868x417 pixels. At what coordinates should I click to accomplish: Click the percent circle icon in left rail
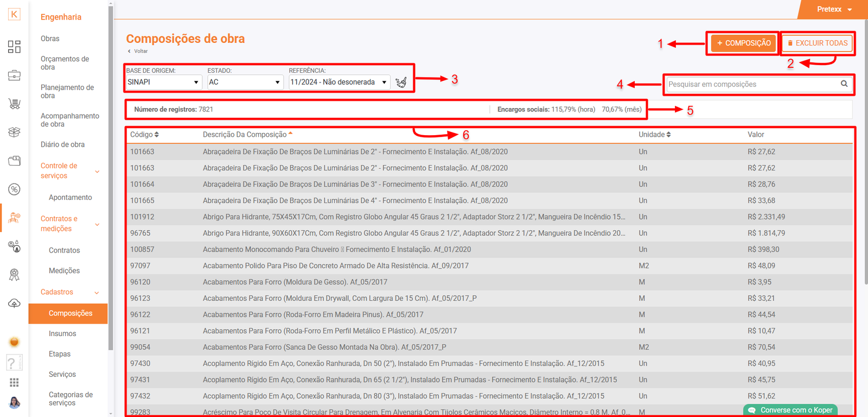pos(14,189)
